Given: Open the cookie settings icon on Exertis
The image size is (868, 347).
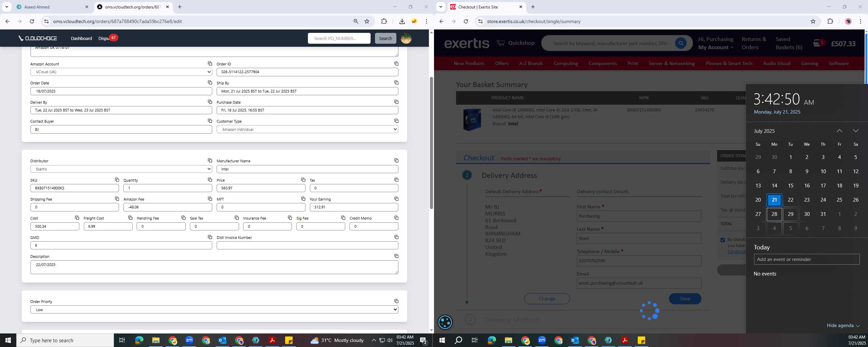Looking at the screenshot, I should (x=445, y=322).
